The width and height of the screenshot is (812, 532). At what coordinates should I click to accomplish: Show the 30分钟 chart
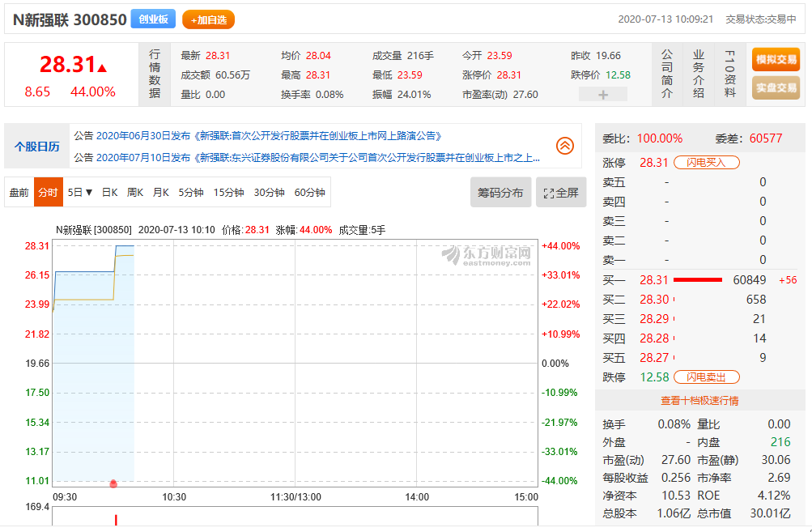pos(269,192)
